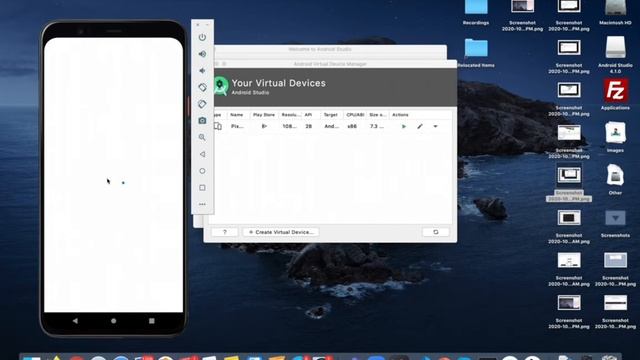Sort by the Target column header
The width and height of the screenshot is (640, 360).
click(331, 115)
